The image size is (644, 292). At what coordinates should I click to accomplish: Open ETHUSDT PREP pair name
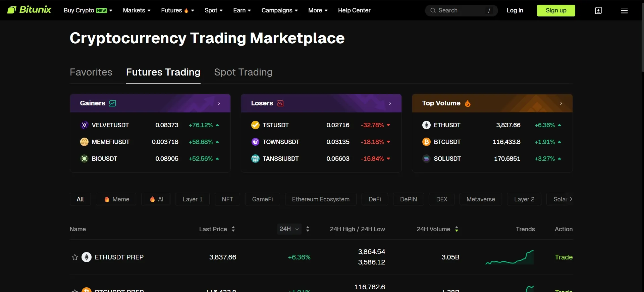click(119, 257)
